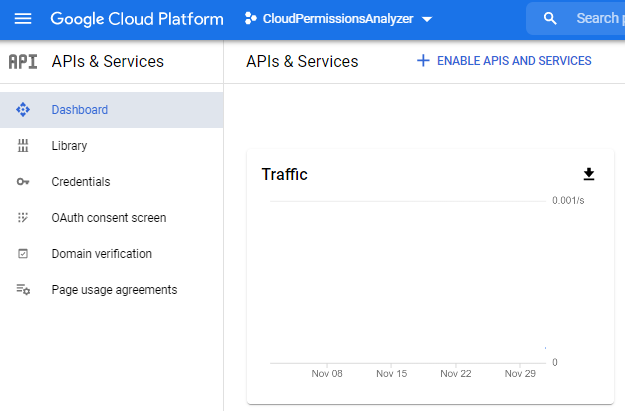Screen dimensions: 625x411
Task: Click the Dashboard icon in sidebar
Action: tap(23, 110)
